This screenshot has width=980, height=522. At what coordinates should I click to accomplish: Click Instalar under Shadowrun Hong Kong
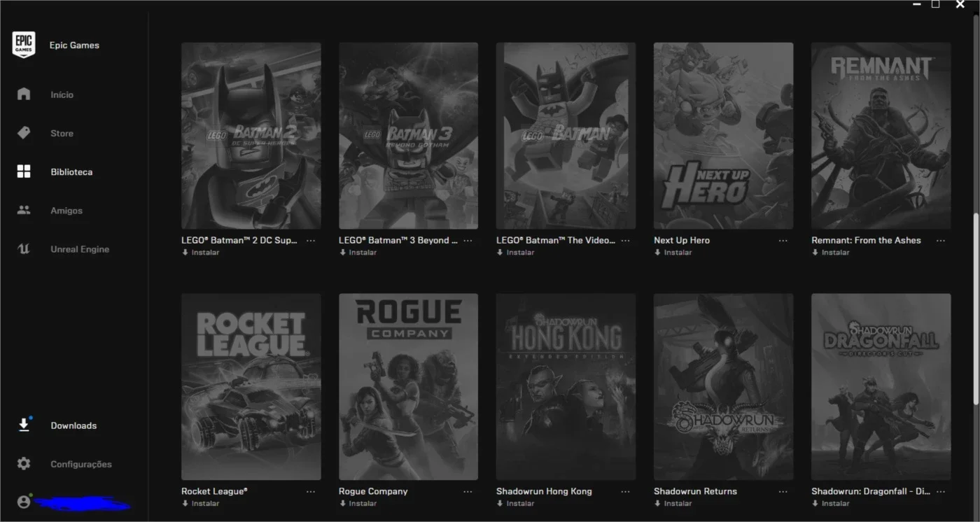tap(520, 503)
